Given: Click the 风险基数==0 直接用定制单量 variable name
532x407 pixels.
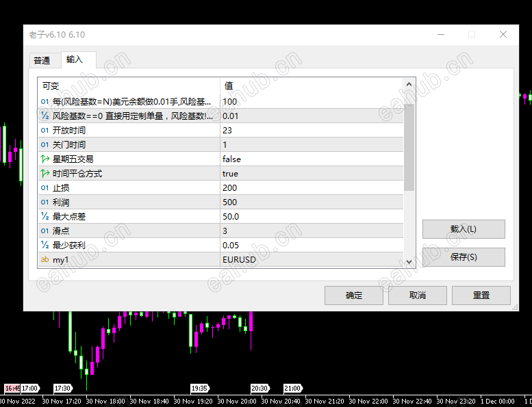Looking at the screenshot, I should [x=133, y=116].
